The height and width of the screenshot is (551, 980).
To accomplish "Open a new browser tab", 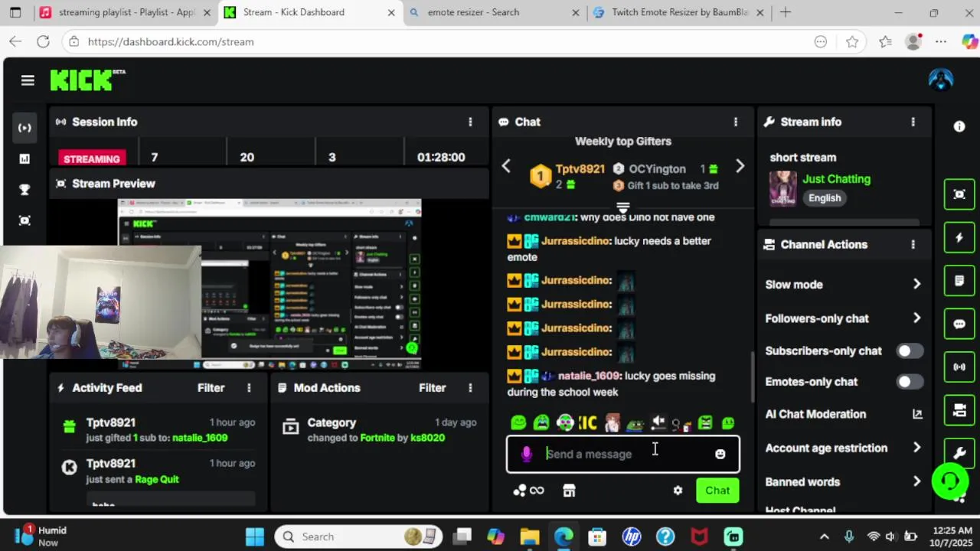I will (786, 12).
